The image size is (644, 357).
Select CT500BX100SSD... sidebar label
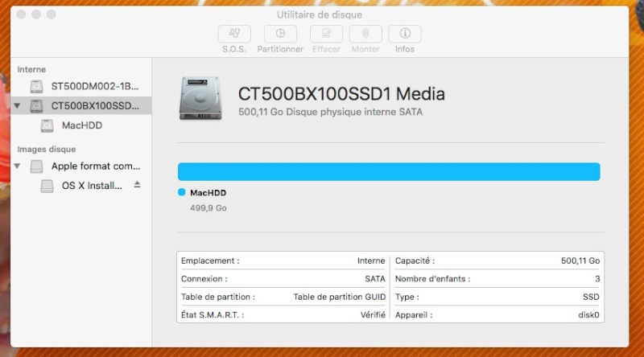tap(95, 106)
